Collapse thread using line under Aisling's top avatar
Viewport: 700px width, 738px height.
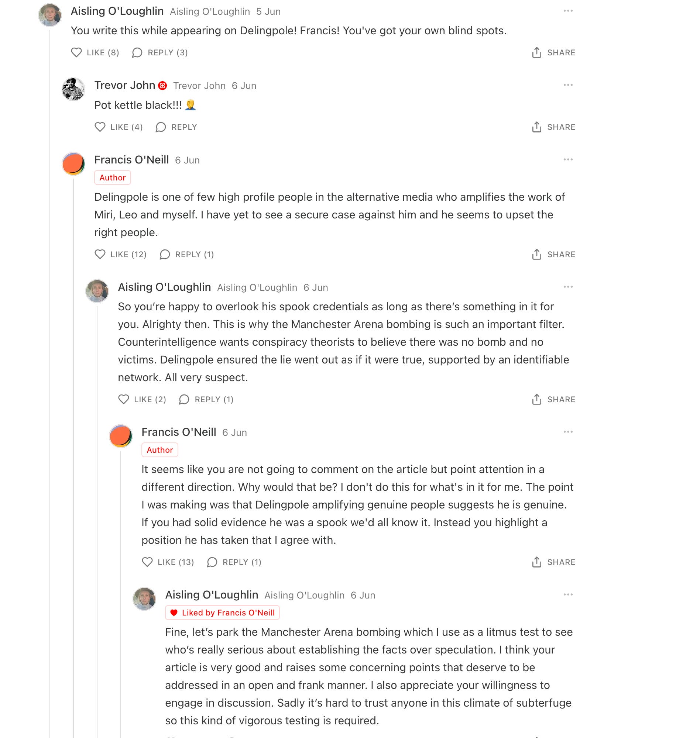point(50,384)
